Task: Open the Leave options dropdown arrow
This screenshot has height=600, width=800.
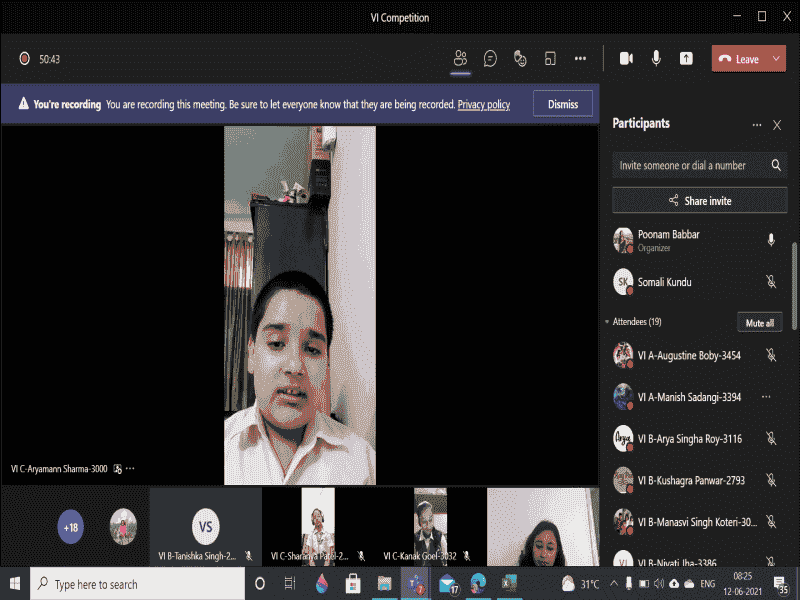Action: [x=777, y=59]
